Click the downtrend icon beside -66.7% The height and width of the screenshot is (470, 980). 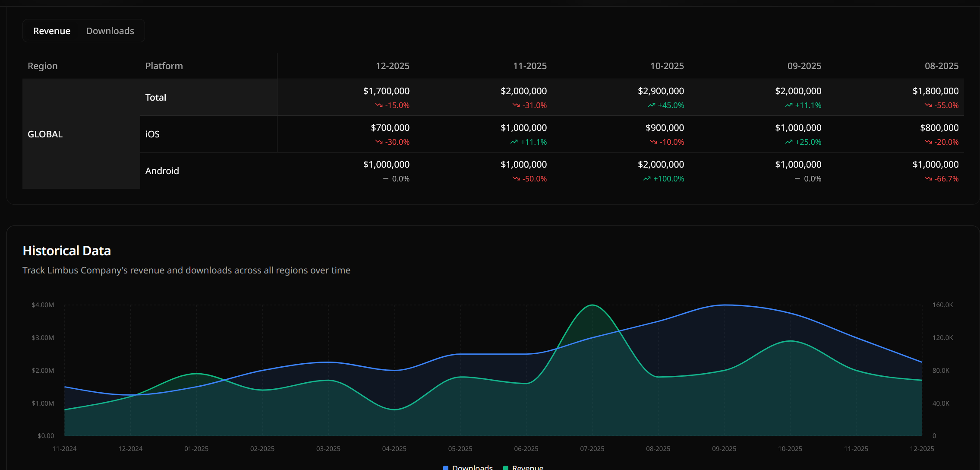pyautogui.click(x=928, y=179)
